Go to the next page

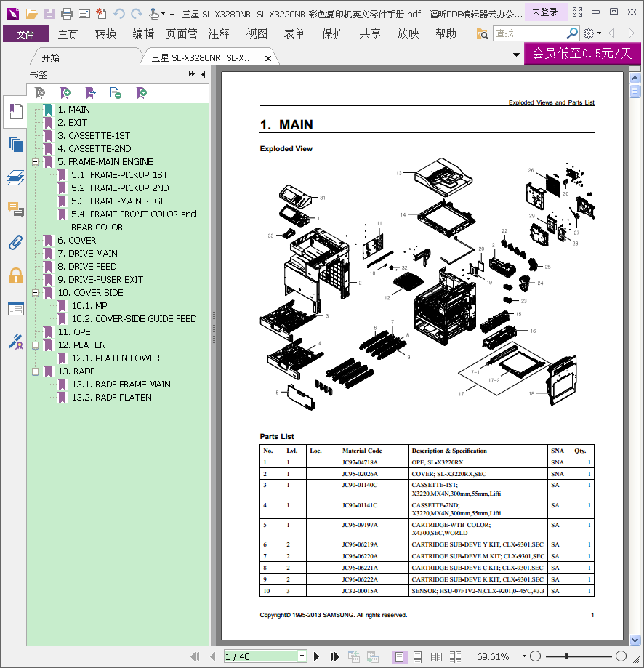coord(316,656)
